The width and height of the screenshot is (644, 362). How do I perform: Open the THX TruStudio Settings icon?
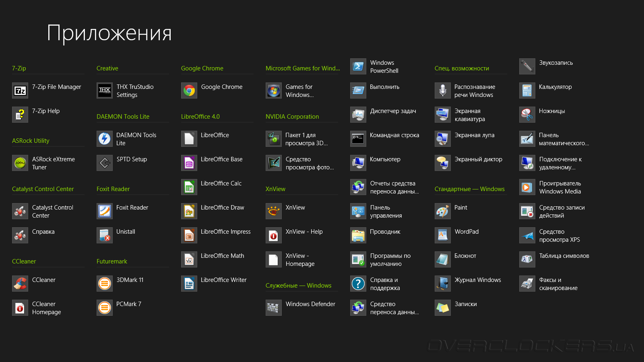coord(105,90)
